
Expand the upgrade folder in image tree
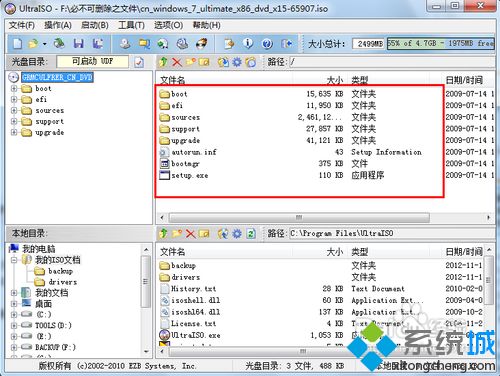point(14,133)
